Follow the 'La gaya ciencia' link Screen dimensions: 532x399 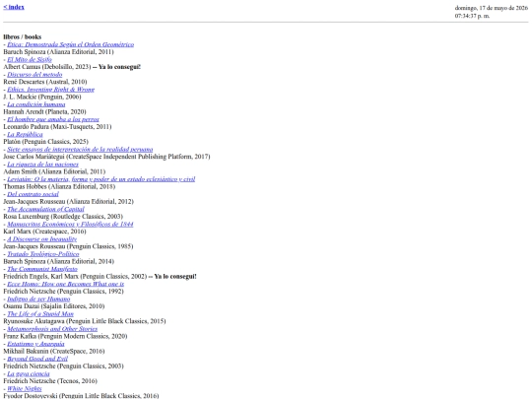pos(29,373)
